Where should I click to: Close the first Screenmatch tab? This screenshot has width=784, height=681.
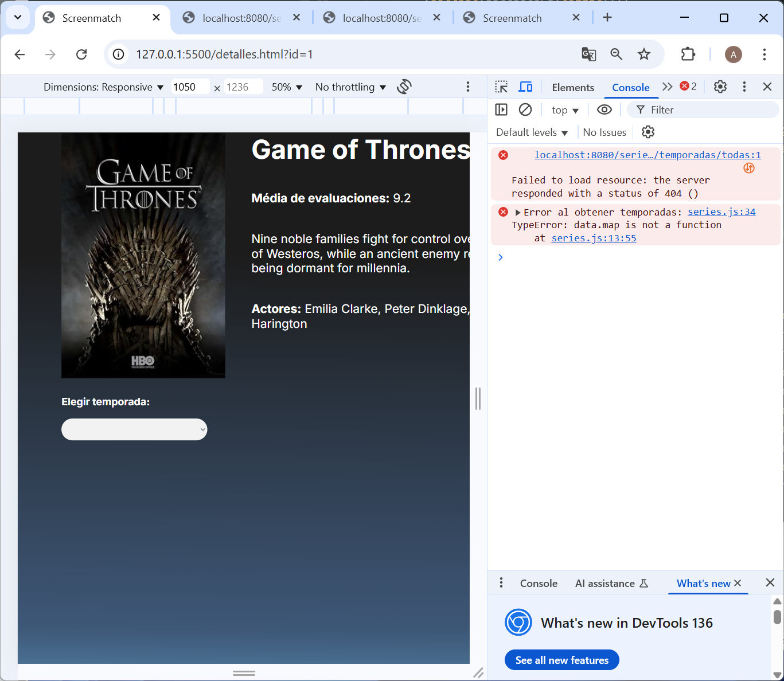tap(156, 18)
